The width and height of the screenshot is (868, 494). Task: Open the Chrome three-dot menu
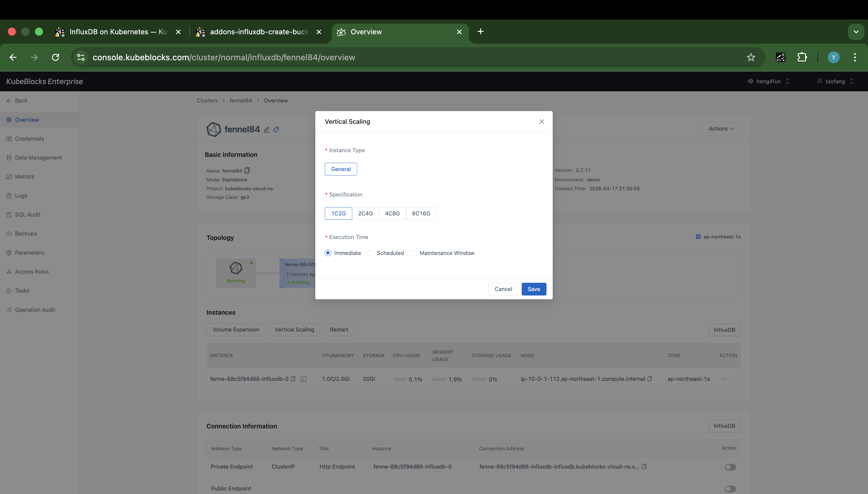pyautogui.click(x=855, y=57)
